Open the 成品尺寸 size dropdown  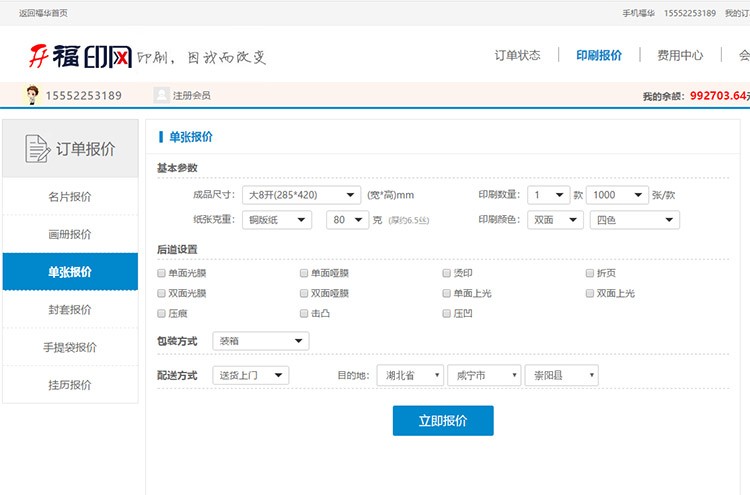coord(301,195)
